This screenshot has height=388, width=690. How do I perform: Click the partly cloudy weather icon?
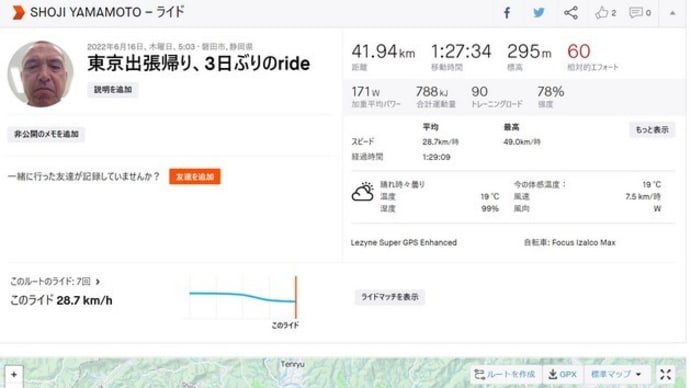363,192
